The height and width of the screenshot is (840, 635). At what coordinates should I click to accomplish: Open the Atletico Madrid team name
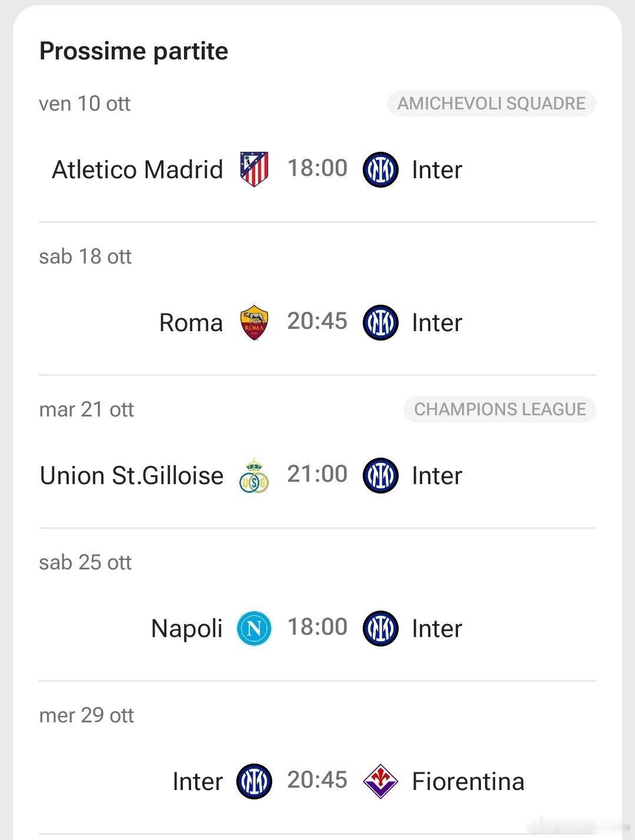click(138, 169)
